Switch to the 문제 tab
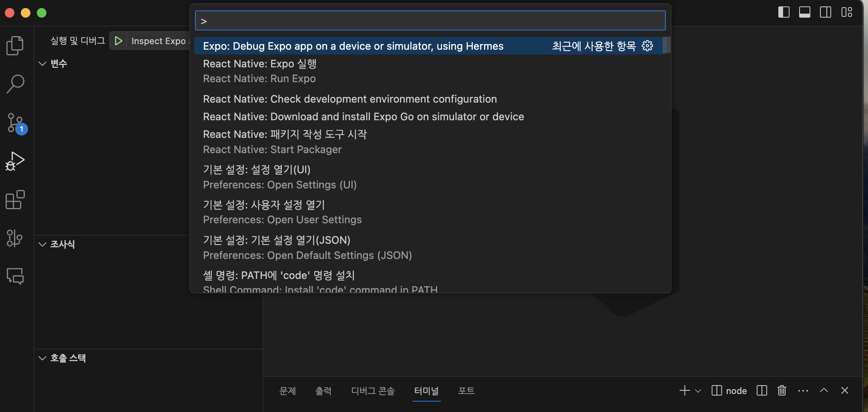Image resolution: width=868 pixels, height=412 pixels. tap(287, 390)
